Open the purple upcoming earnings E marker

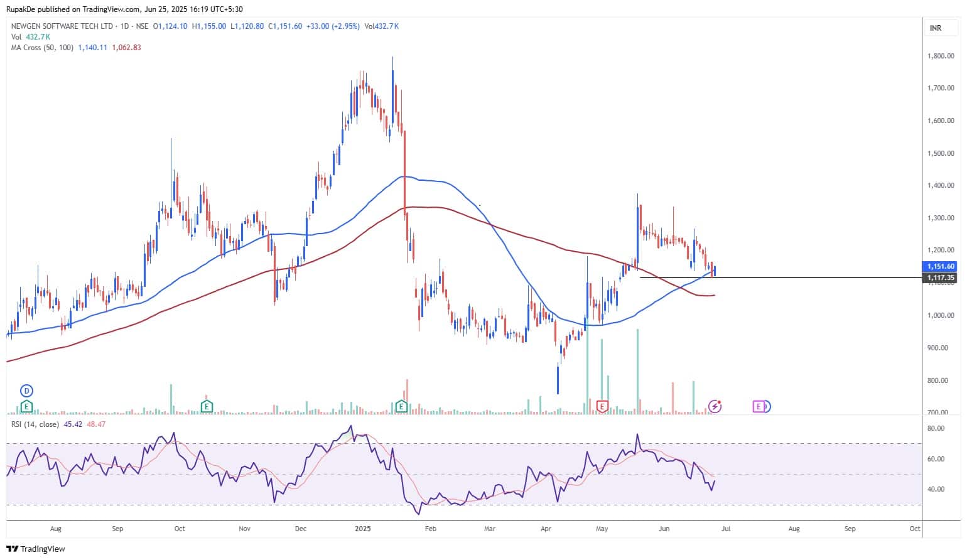pos(759,407)
